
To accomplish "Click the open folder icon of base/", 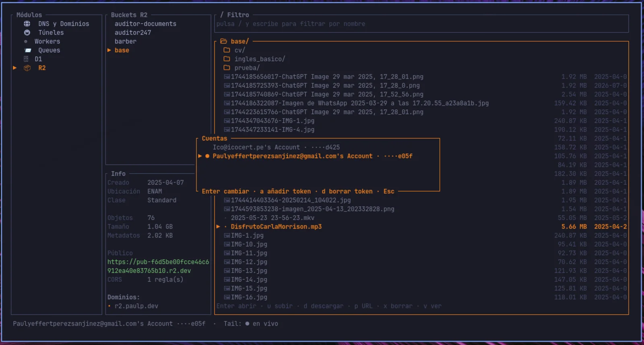I will (224, 41).
